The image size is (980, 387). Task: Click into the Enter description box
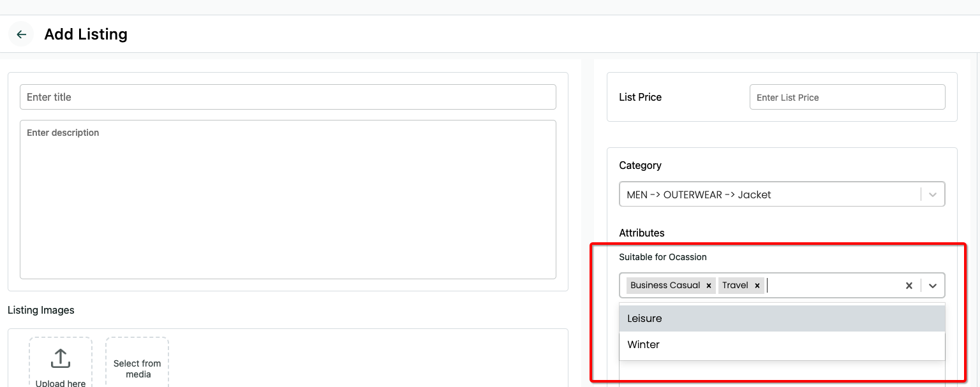tap(288, 199)
